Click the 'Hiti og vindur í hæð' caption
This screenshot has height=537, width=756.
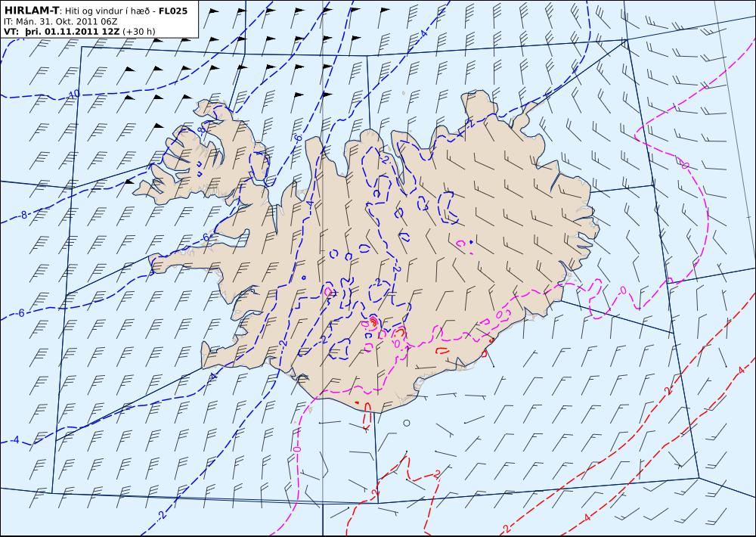107,11
